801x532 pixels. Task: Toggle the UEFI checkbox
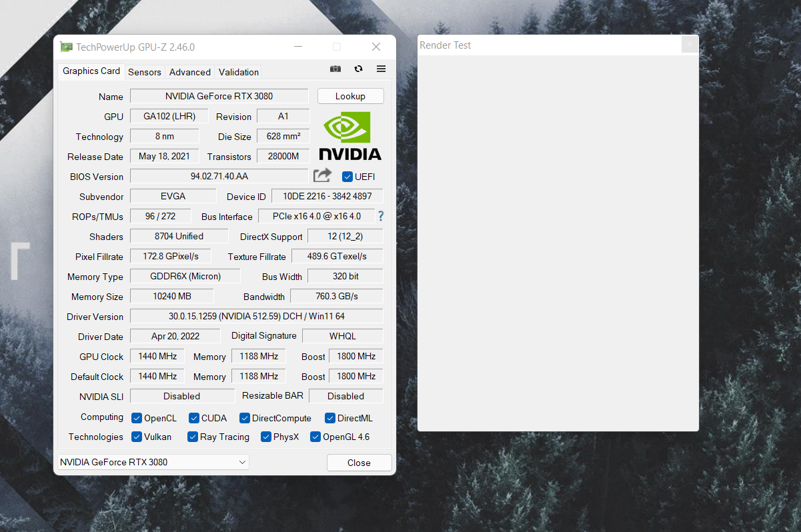pyautogui.click(x=347, y=177)
